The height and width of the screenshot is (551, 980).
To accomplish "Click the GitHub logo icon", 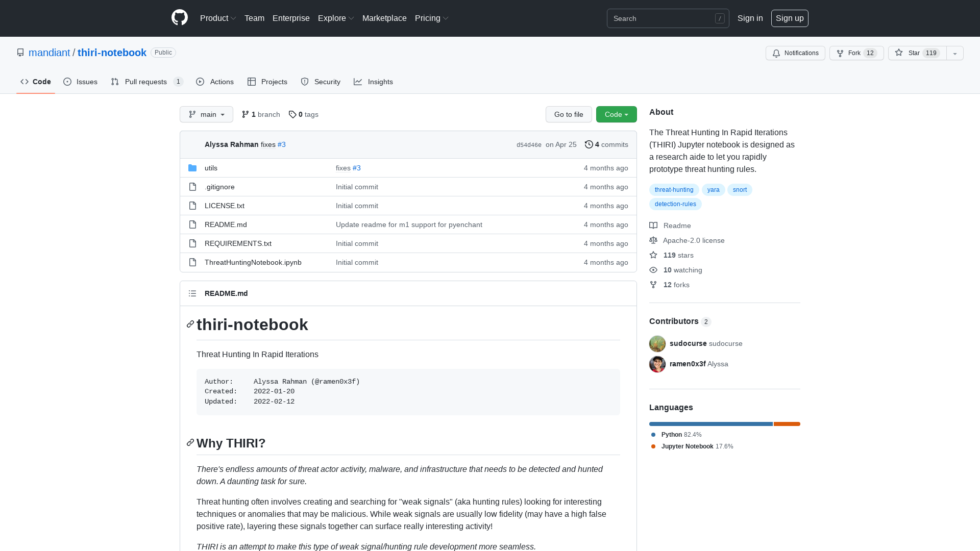I will coord(180,18).
